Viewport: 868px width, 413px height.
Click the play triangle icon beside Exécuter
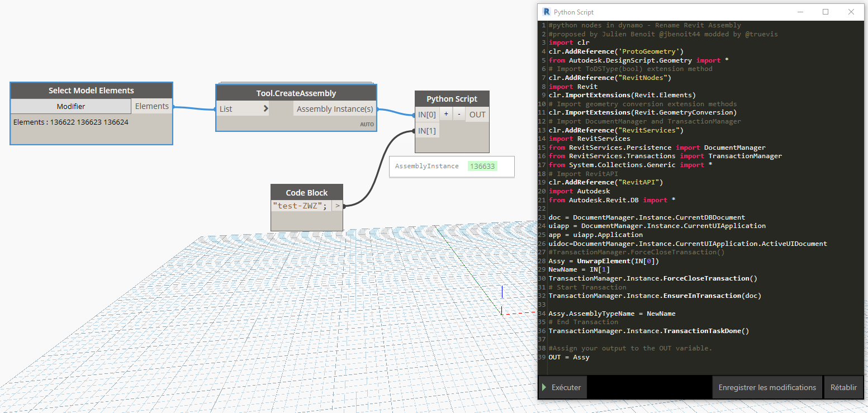(544, 387)
